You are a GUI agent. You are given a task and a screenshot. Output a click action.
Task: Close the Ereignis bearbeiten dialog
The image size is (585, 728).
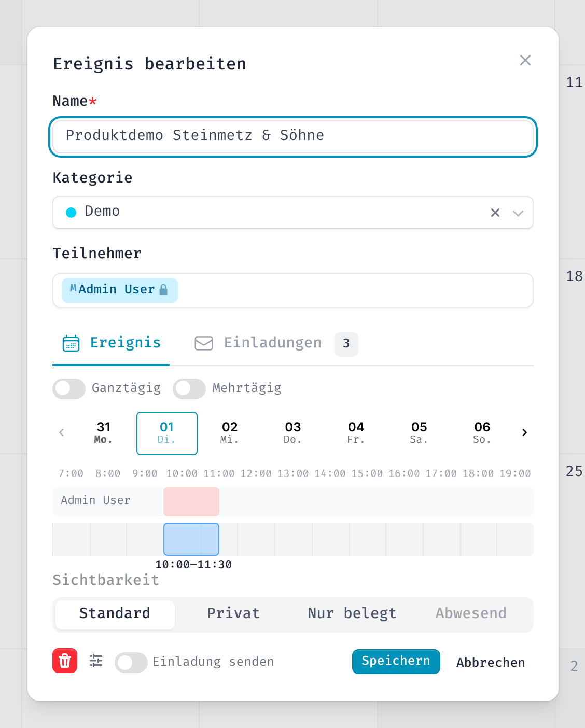pyautogui.click(x=525, y=60)
